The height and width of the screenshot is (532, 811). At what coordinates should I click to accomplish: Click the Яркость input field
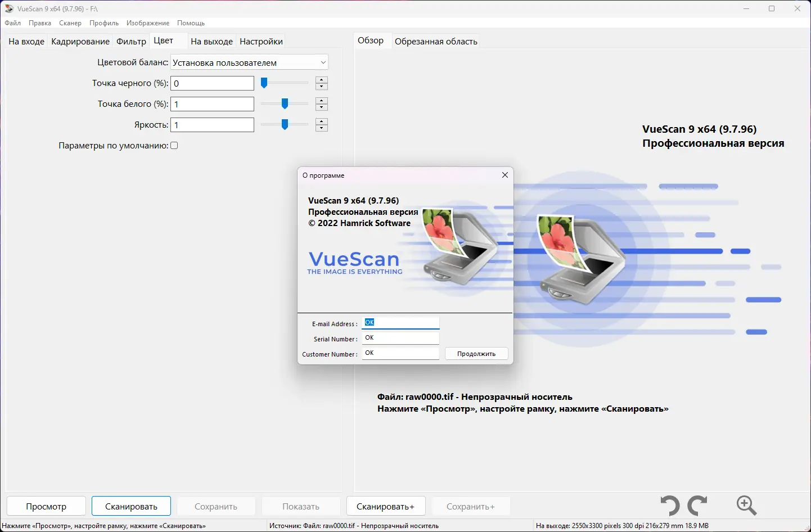pos(213,125)
